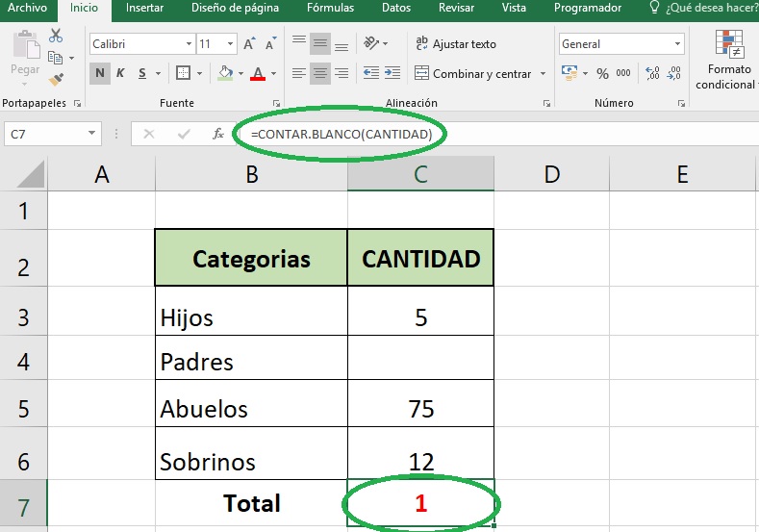Viewport: 759px width, 532px height.
Task: Apply the red font color swatch
Action: 257,73
